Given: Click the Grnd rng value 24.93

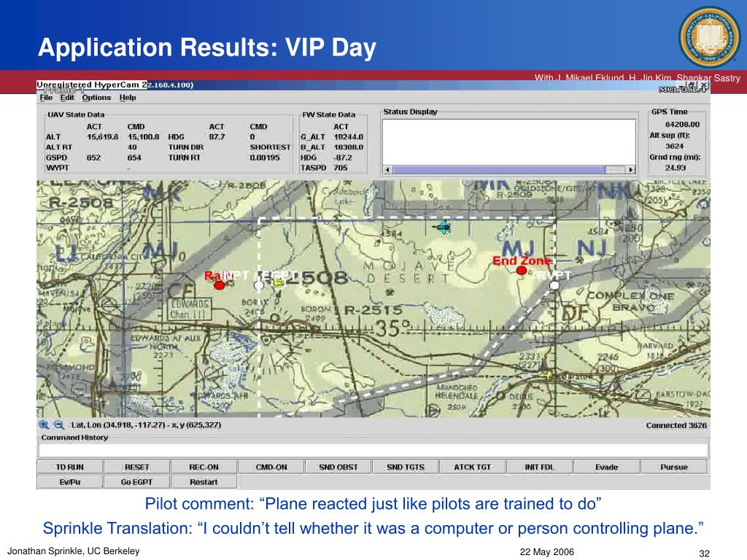Looking at the screenshot, I should (676, 168).
